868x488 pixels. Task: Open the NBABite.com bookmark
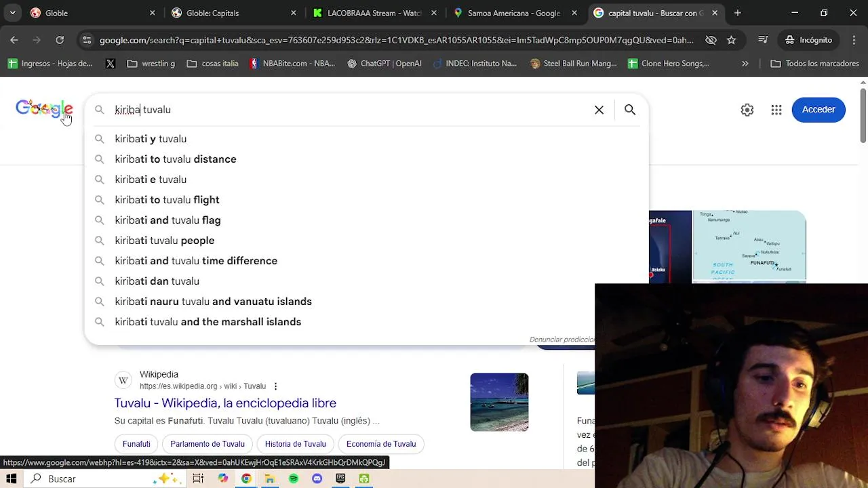[292, 64]
